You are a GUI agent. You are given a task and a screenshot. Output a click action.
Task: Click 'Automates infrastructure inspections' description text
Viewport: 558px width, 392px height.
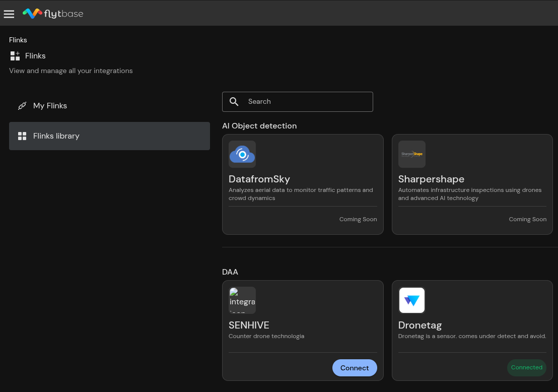(470, 194)
